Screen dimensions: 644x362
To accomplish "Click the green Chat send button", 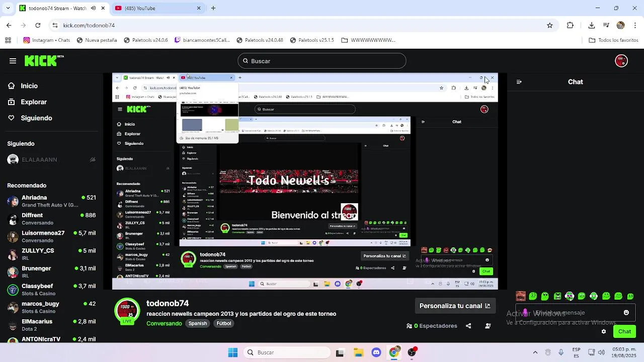I will (624, 331).
